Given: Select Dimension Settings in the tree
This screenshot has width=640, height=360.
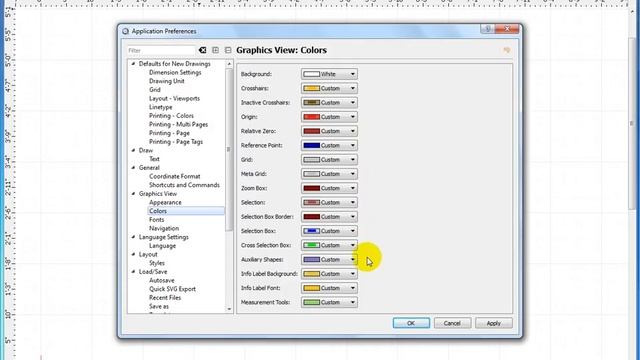Looking at the screenshot, I should coord(175,72).
